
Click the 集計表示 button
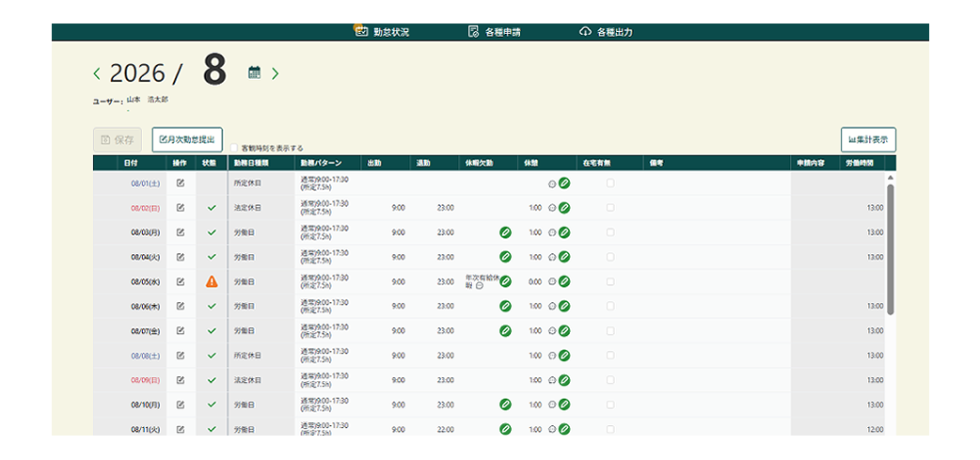868,140
